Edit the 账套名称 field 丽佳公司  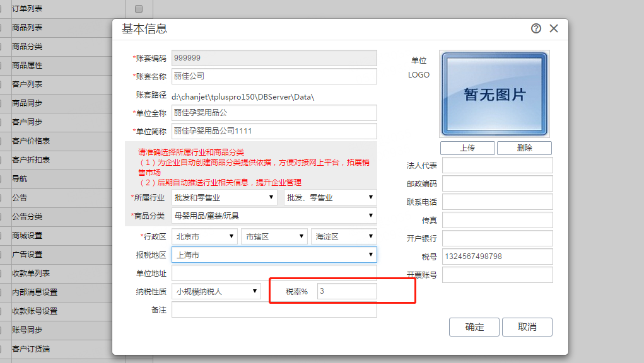point(274,76)
